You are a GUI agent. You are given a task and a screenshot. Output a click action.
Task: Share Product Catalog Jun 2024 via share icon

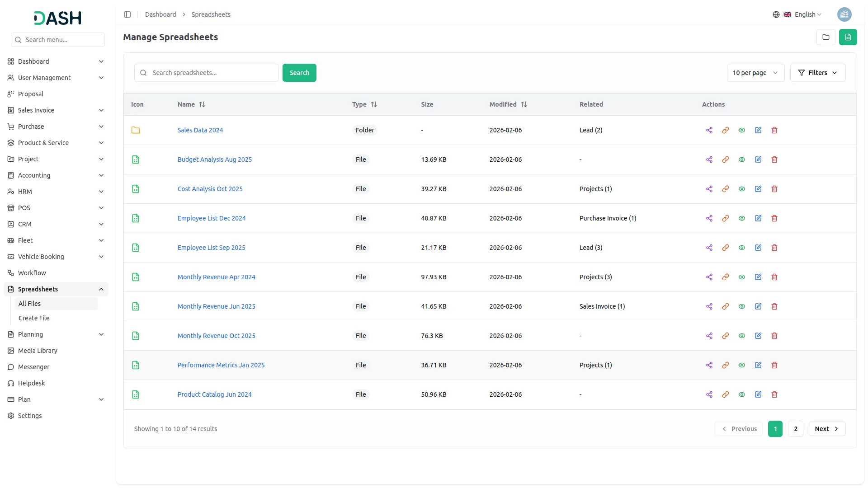coord(709,394)
